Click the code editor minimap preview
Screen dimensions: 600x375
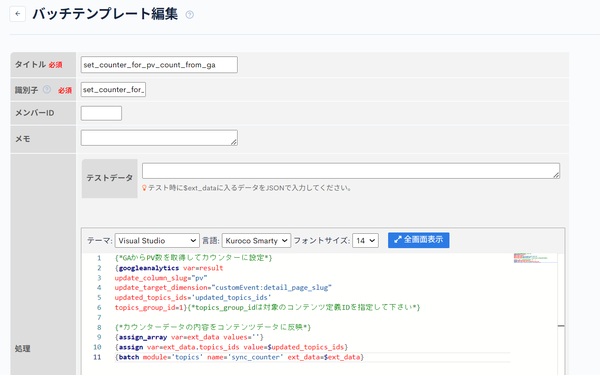click(x=534, y=258)
